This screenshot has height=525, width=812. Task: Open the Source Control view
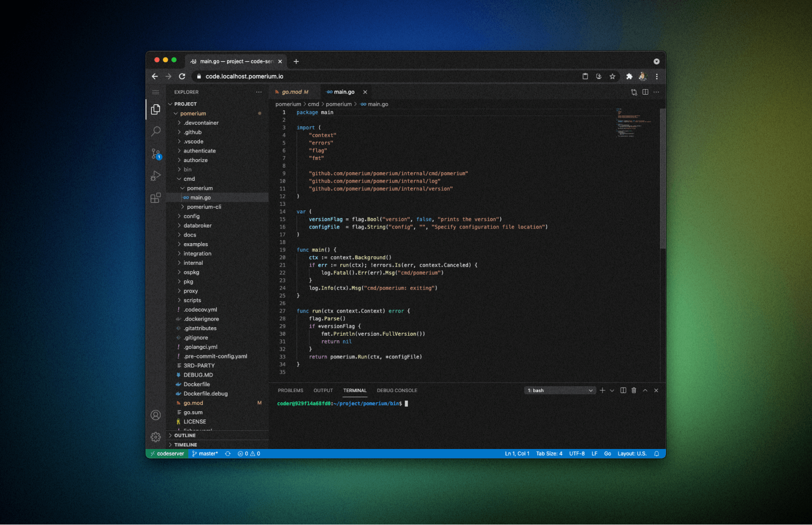(156, 154)
